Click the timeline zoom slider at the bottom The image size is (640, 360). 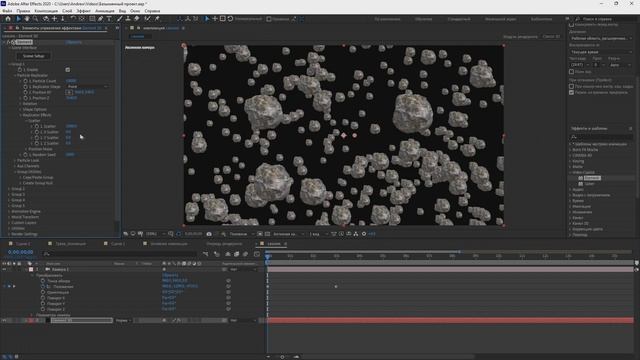tap(282, 357)
